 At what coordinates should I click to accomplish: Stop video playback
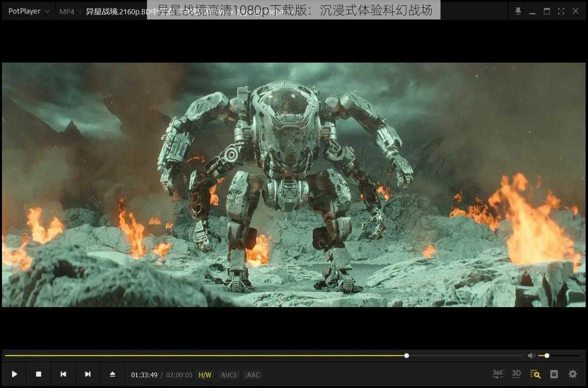(x=39, y=374)
